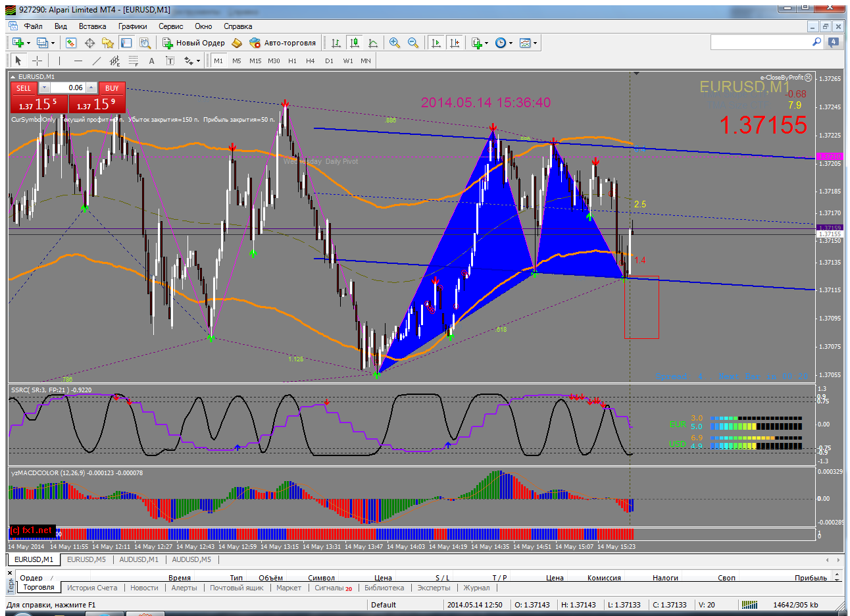Open the Справка menu
The height and width of the screenshot is (616, 850).
coord(238,26)
